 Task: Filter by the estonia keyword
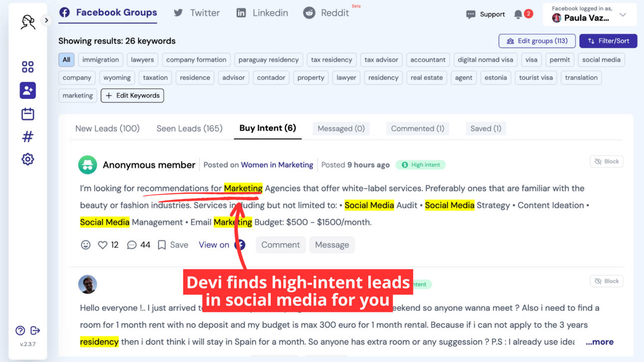coord(496,78)
